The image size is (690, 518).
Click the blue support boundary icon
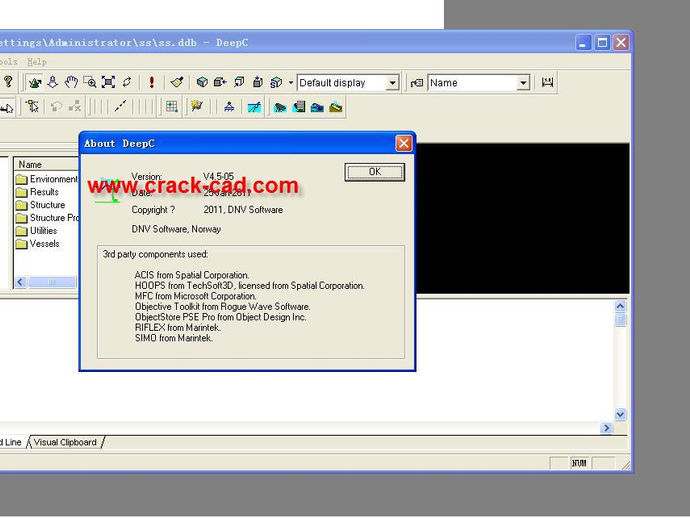[x=229, y=107]
